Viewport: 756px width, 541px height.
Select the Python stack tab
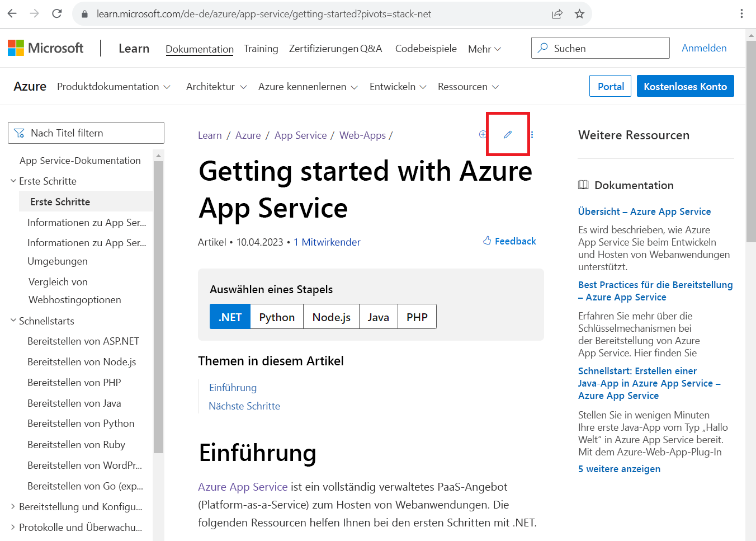pyautogui.click(x=277, y=317)
